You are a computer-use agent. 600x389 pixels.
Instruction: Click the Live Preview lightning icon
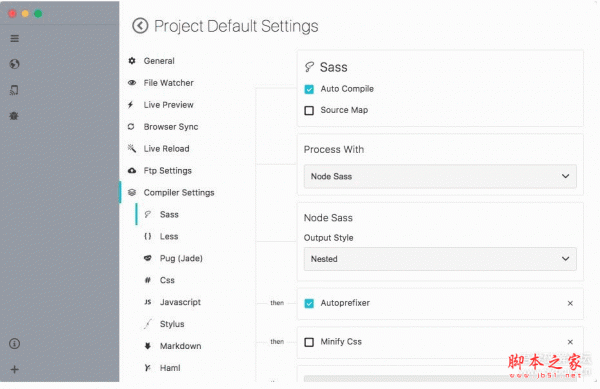[x=131, y=105]
